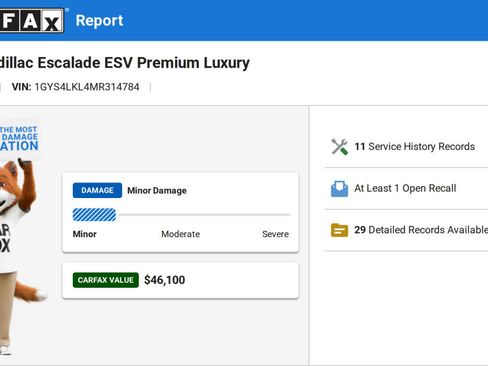Click the Minor severity label

coord(85,234)
